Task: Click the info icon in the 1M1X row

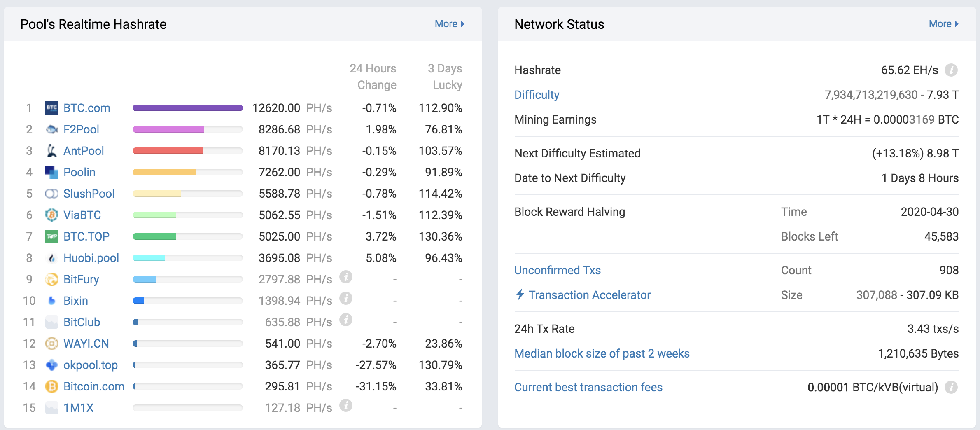Action: pos(346,406)
